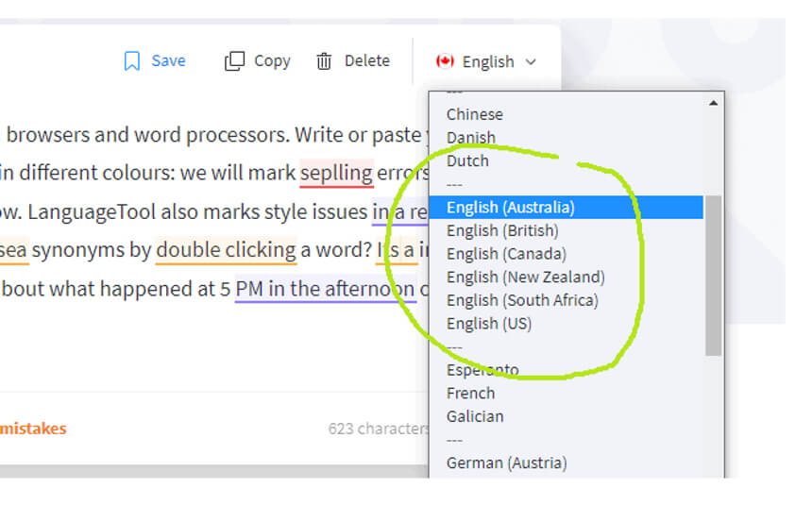The width and height of the screenshot is (812, 505).
Task: Select Chinese from the language list
Action: click(x=475, y=114)
